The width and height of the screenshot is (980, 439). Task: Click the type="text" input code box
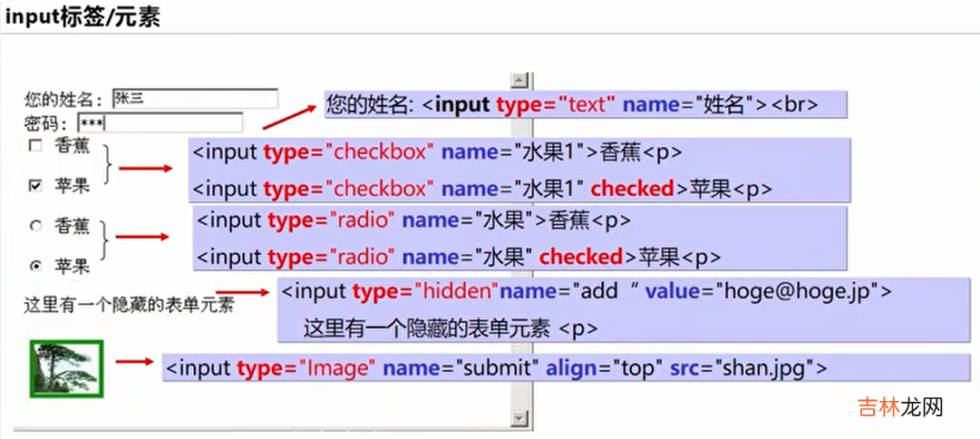pyautogui.click(x=585, y=104)
